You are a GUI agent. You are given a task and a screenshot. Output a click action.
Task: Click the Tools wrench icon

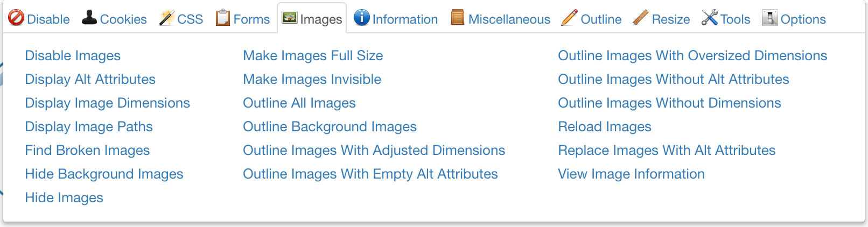click(710, 18)
